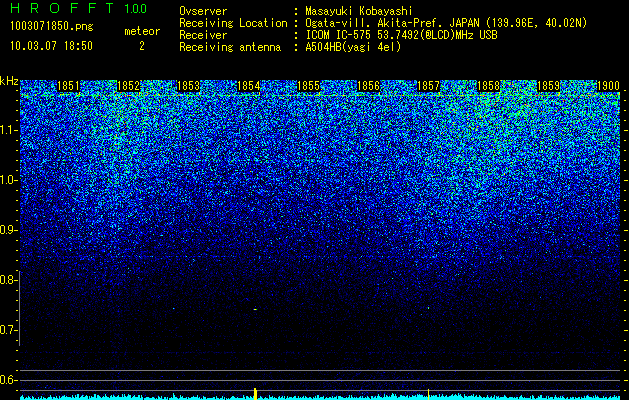
Task: Click the 1856 time marker
Action: (x=368, y=86)
